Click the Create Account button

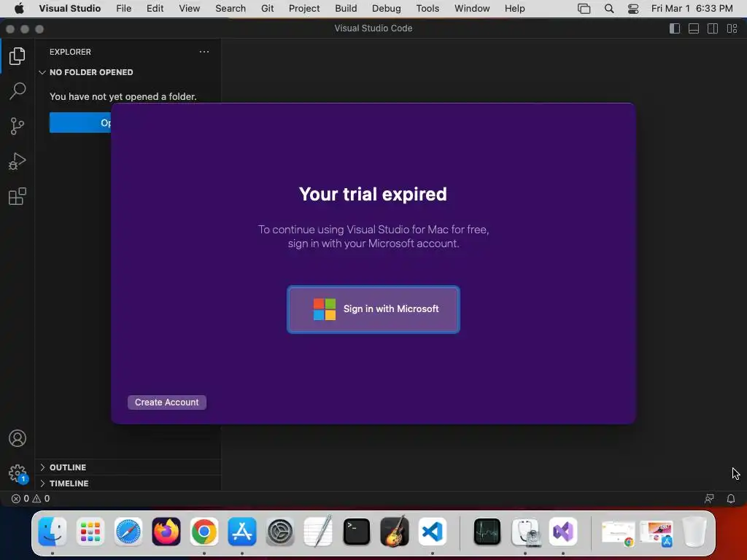click(x=167, y=402)
